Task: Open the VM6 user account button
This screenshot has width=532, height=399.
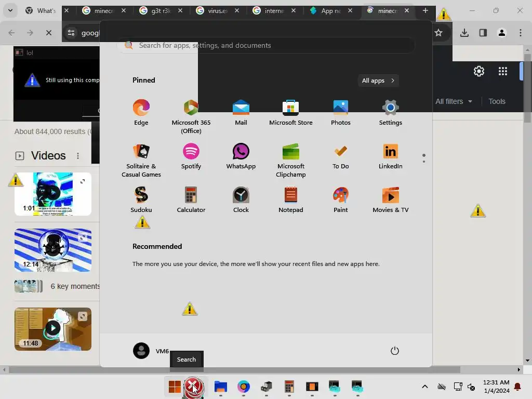Action: [x=151, y=351]
